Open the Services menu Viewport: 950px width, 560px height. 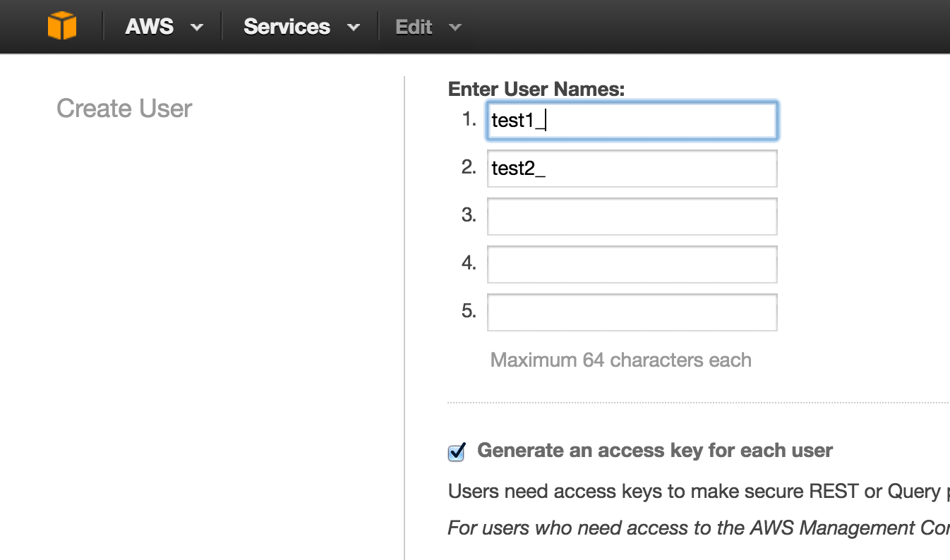287,27
